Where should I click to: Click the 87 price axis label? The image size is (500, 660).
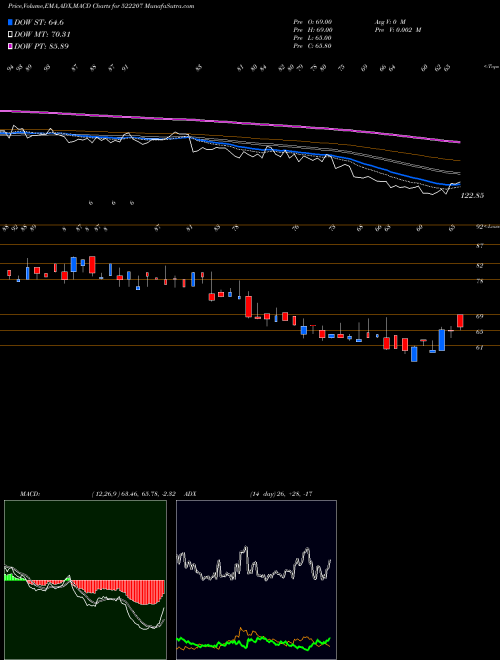tap(479, 246)
